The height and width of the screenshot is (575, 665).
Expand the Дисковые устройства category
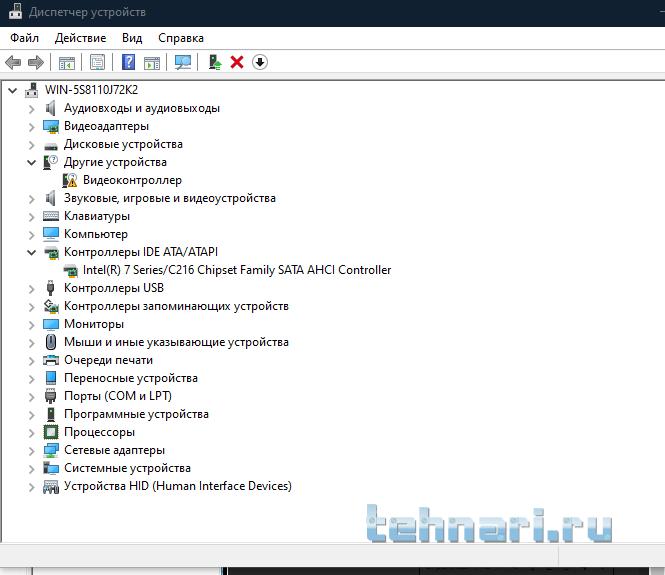(x=31, y=145)
